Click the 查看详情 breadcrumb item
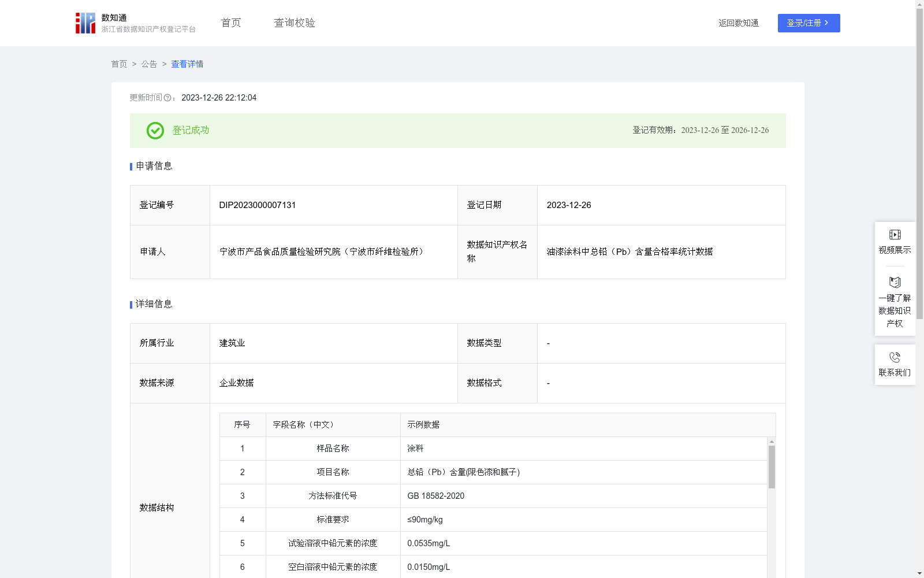This screenshot has width=924, height=578. pyautogui.click(x=187, y=64)
